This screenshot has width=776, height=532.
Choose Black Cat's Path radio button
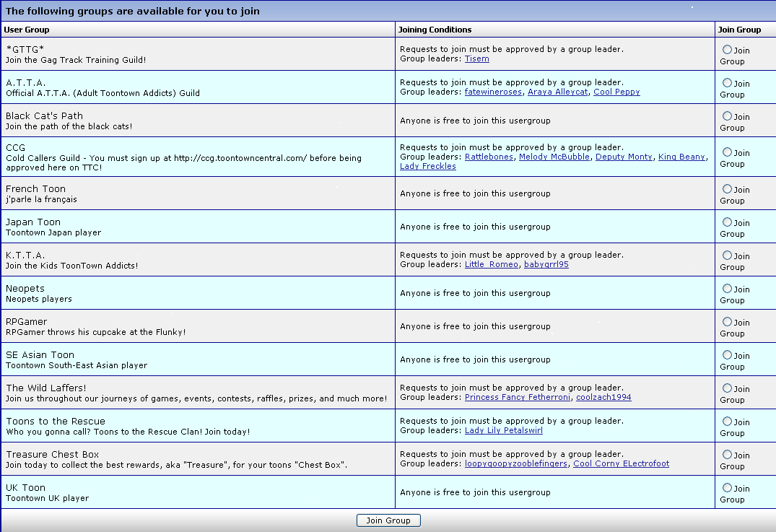[x=727, y=115]
